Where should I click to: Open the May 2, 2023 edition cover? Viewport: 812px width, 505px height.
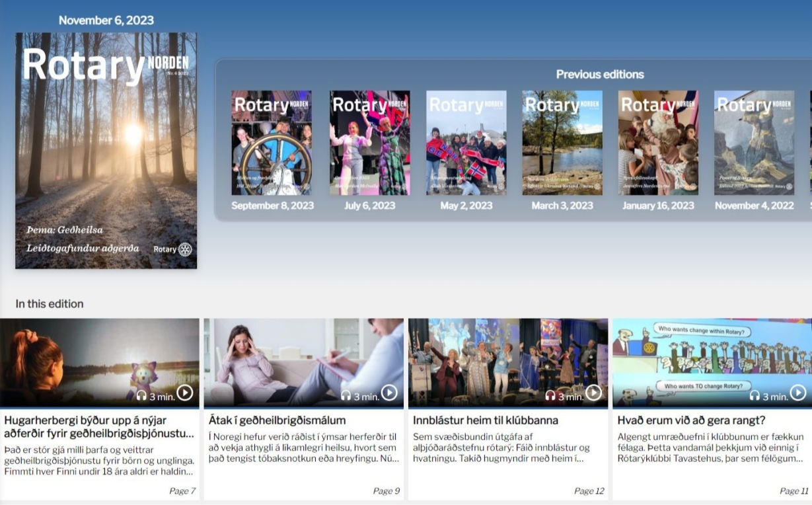pyautogui.click(x=466, y=143)
